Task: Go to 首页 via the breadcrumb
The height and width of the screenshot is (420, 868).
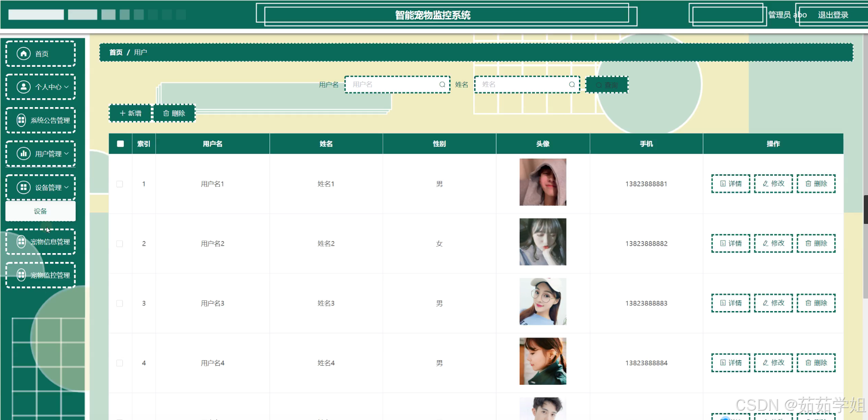Action: pos(116,52)
